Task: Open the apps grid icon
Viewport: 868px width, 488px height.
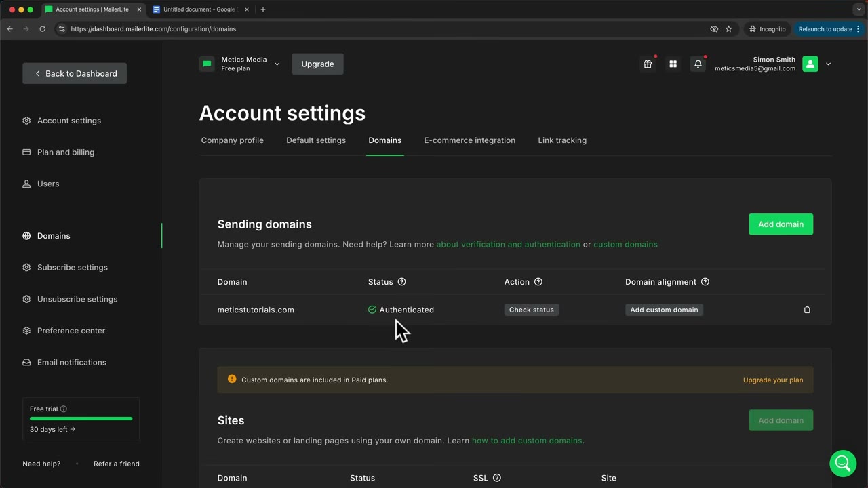Action: click(x=673, y=64)
